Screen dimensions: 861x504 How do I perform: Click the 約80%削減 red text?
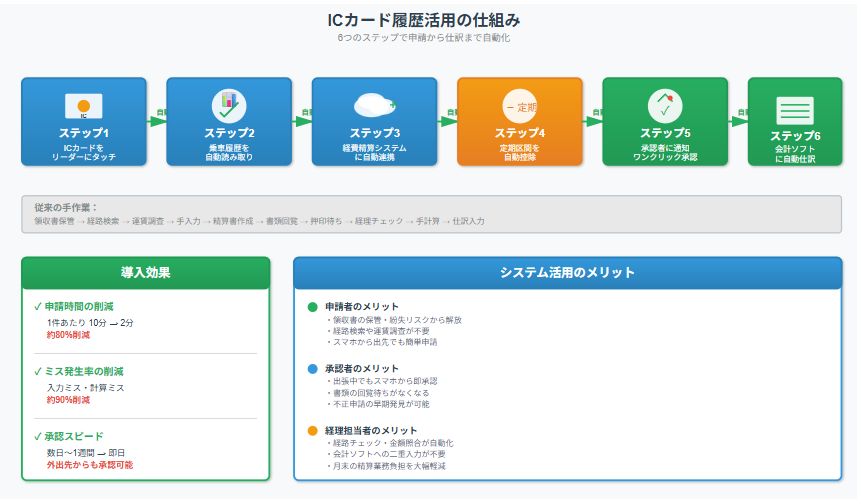tap(68, 335)
